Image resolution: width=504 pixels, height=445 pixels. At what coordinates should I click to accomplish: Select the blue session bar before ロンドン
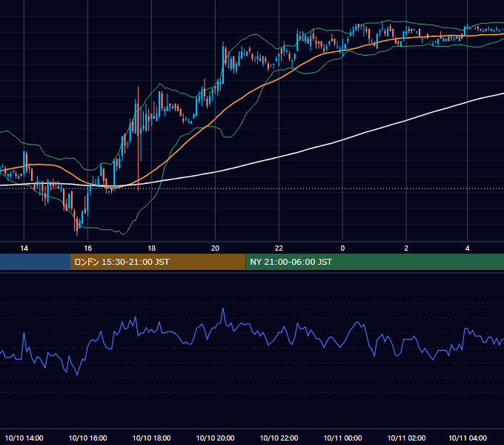tap(35, 262)
